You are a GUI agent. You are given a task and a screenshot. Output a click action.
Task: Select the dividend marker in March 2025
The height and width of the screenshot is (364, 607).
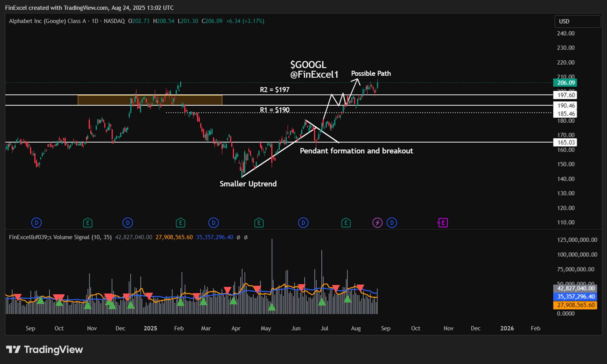pos(213,223)
